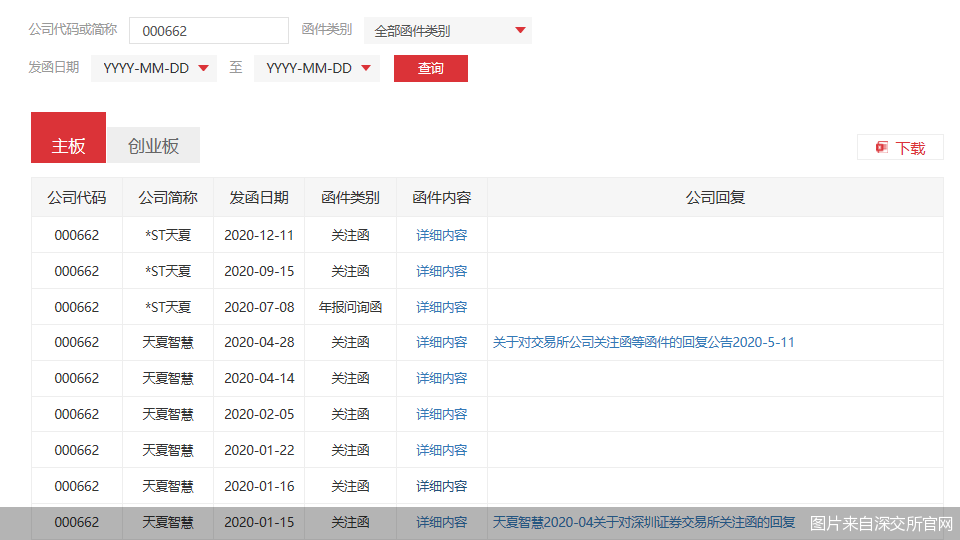The image size is (960, 540).
Task: Open the start date YYYY-MM-DD picker
Action: [x=154, y=68]
